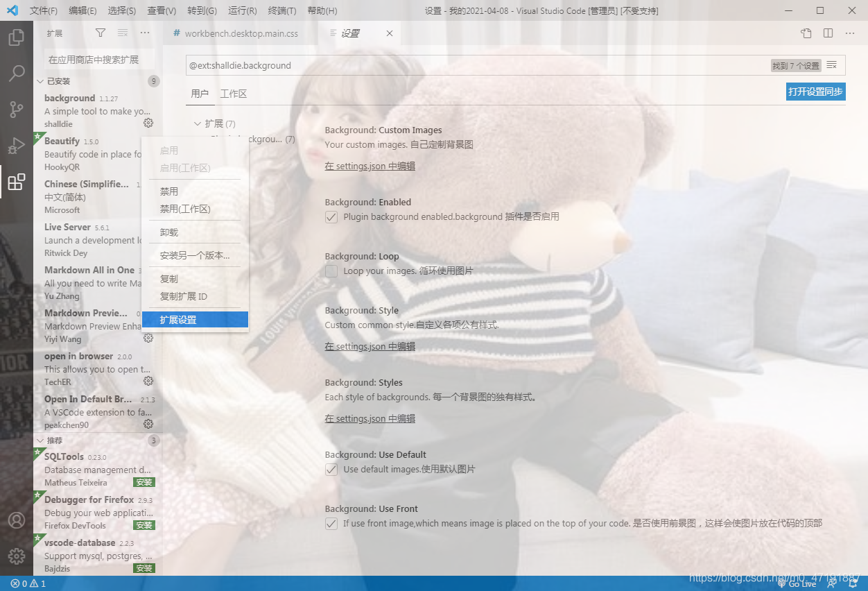
Task: Click the split editor icon
Action: pos(828,33)
